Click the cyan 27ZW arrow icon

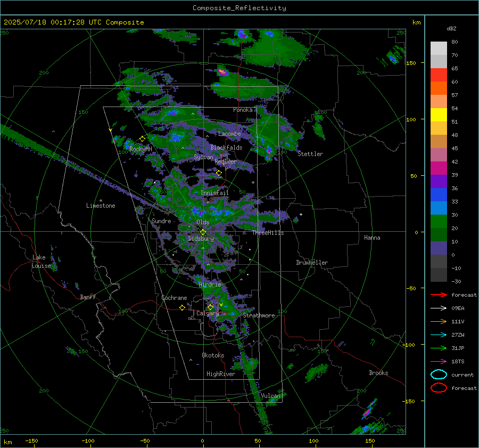439,335
